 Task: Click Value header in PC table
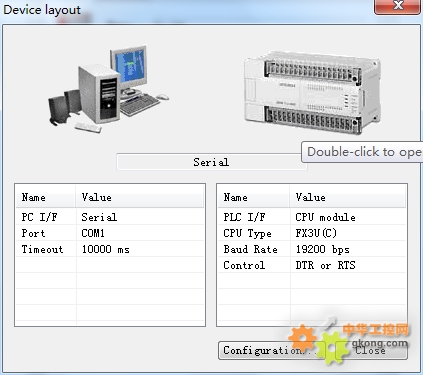click(x=140, y=197)
